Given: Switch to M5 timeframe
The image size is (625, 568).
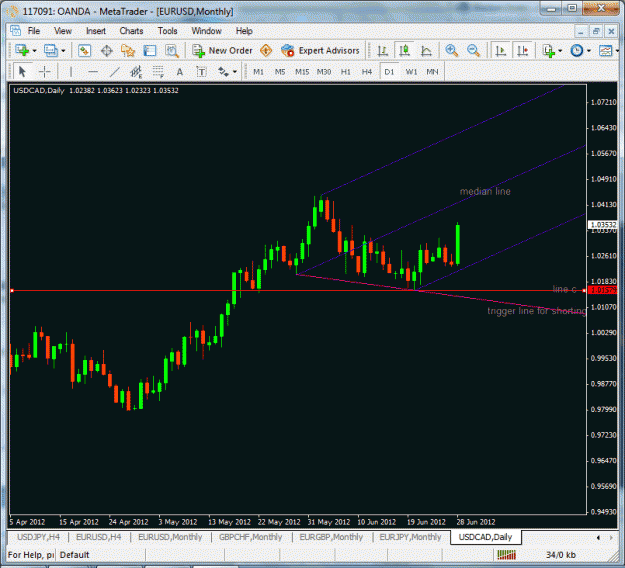Looking at the screenshot, I should pyautogui.click(x=280, y=72).
